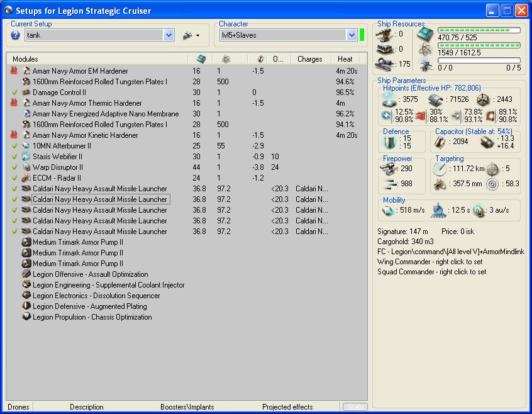The image size is (532, 414).
Task: Click the calibration icon showing 175
Action: click(x=384, y=64)
